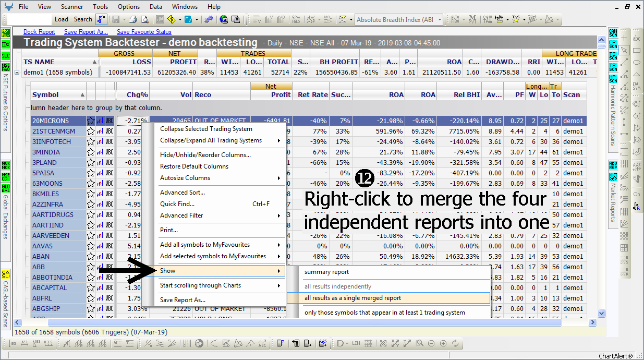The width and height of the screenshot is (644, 360).
Task: Click the zoom-out minus icon
Action: coord(431,343)
